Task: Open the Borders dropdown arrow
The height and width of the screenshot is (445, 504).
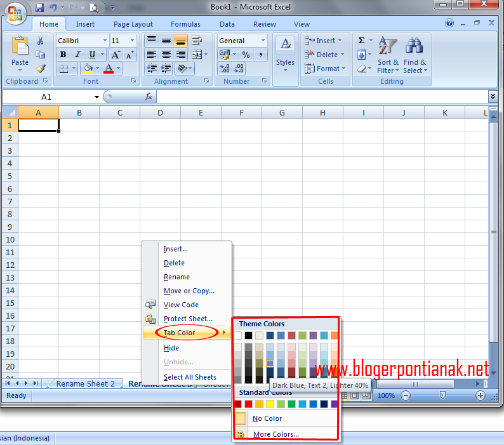Action: point(74,68)
